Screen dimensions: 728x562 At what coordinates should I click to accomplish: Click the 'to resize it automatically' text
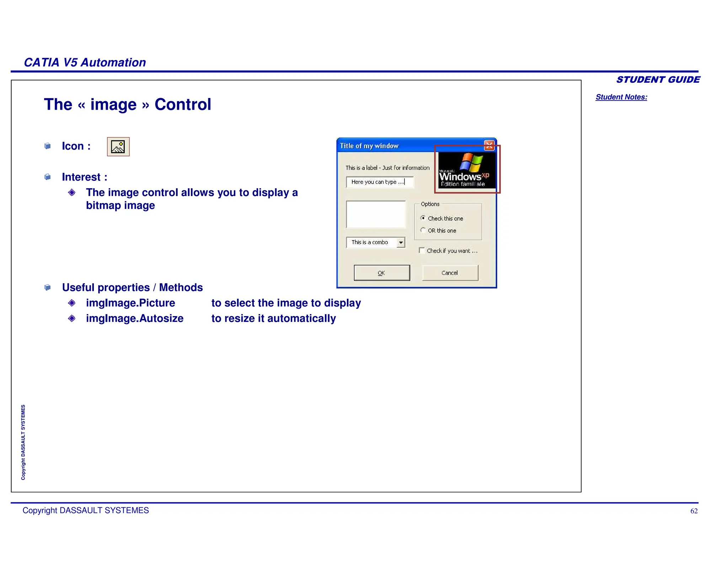coord(273,318)
